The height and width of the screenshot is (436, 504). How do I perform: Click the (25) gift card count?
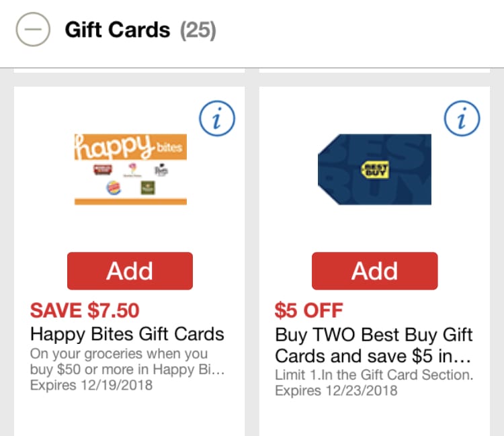198,30
